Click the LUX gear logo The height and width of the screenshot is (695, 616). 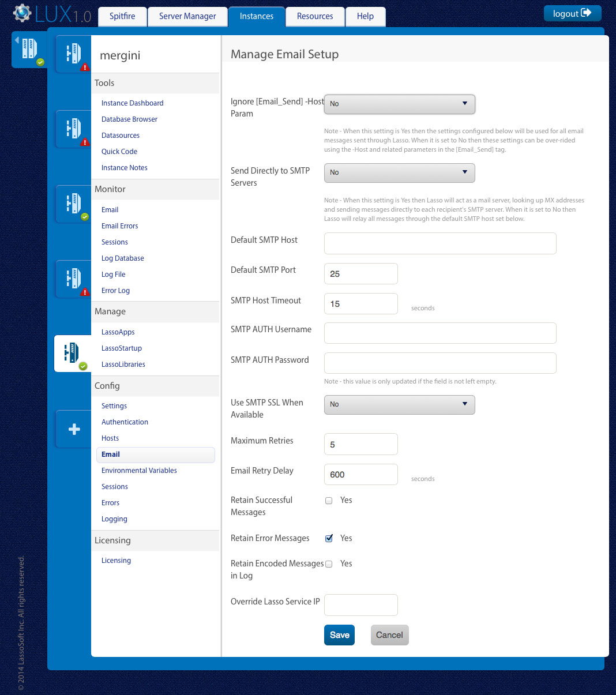tap(22, 14)
